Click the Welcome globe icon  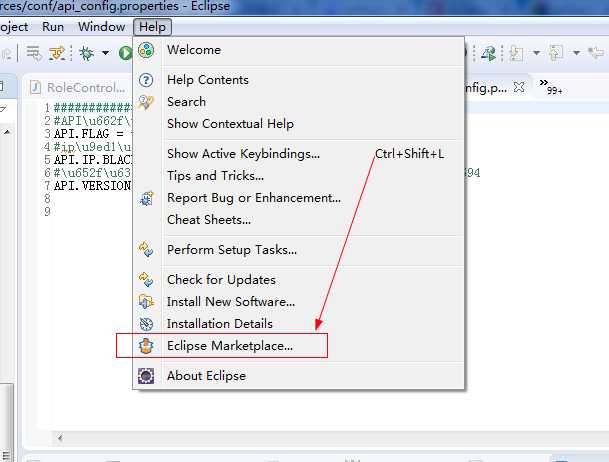(146, 50)
